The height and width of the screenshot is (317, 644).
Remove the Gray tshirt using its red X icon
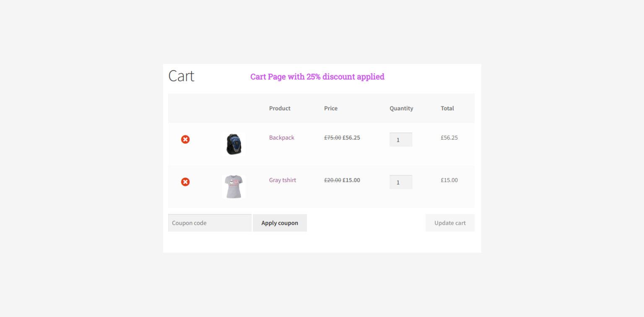click(185, 182)
